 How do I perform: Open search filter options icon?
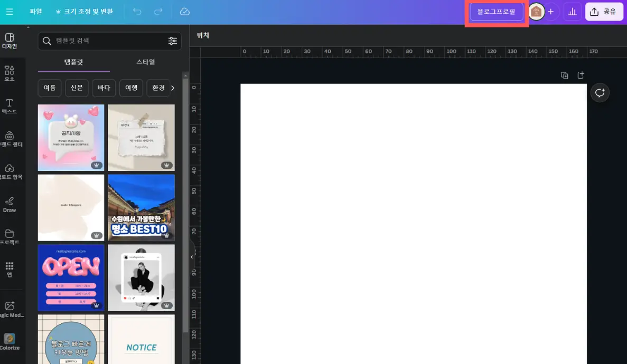coord(172,41)
